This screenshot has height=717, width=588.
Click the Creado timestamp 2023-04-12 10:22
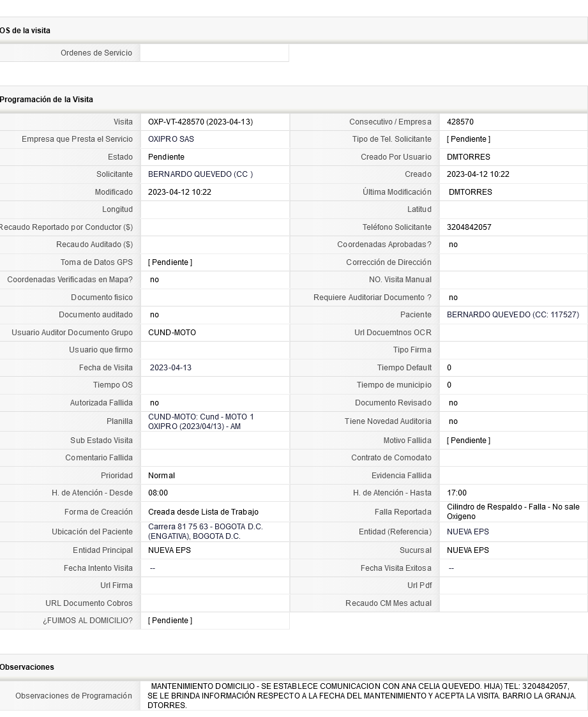tap(478, 174)
